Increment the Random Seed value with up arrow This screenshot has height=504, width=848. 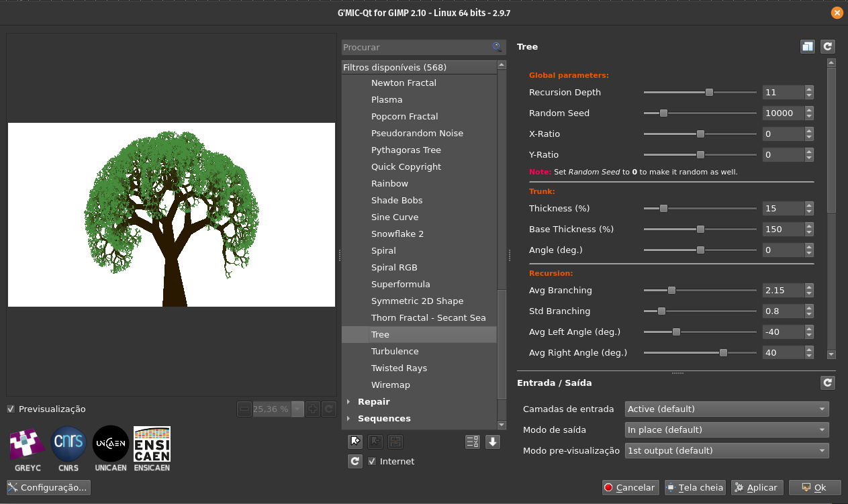[x=809, y=109]
